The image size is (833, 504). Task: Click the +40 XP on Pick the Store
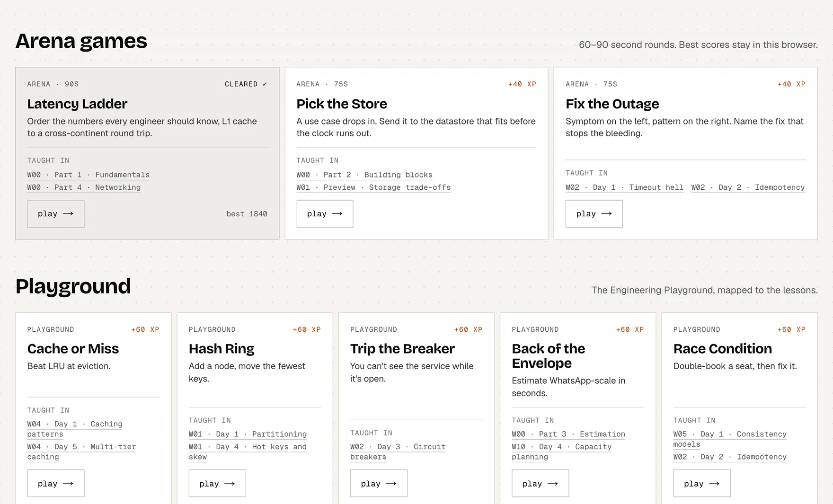click(522, 84)
